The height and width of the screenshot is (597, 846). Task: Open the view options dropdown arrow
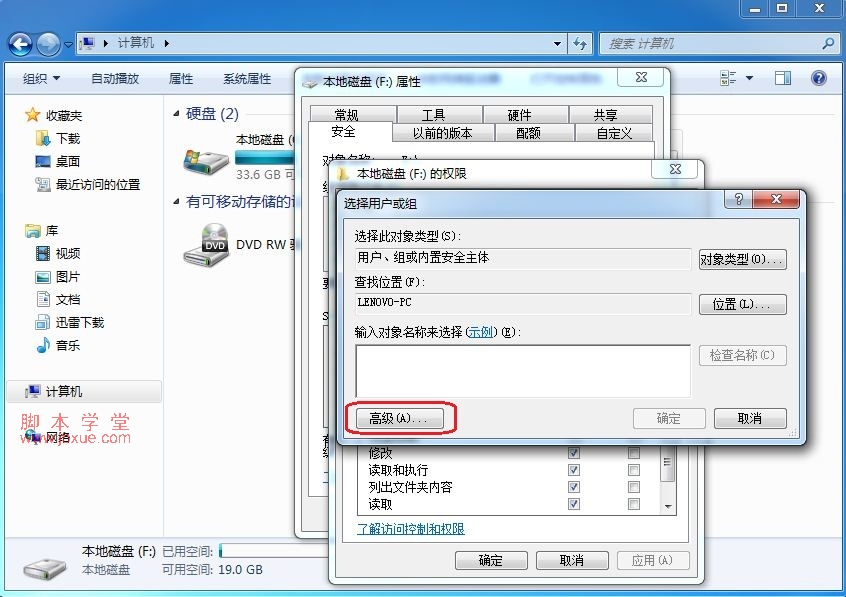tap(749, 78)
